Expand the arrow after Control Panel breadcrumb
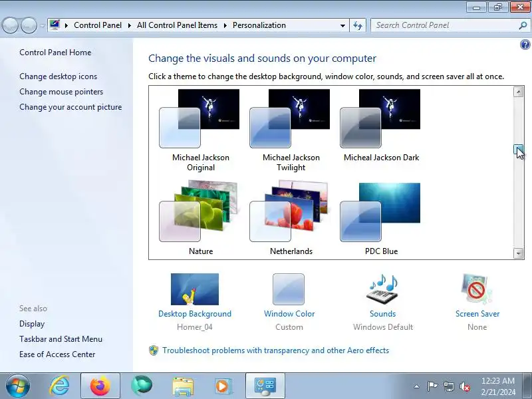Screen dimensions: 532x399 point(129,25)
